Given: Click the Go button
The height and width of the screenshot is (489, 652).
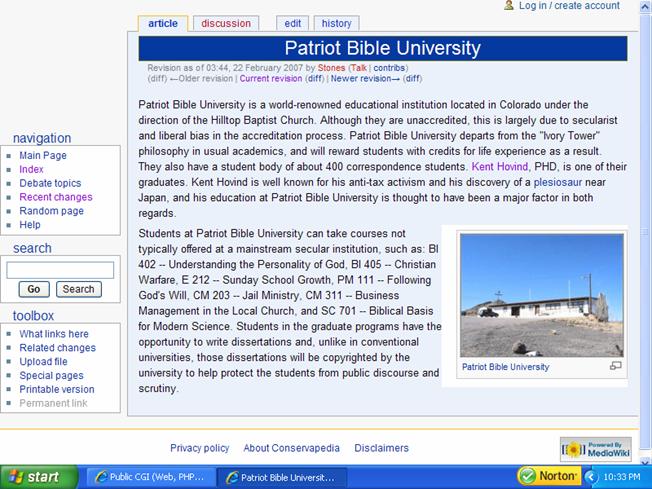Looking at the screenshot, I should pyautogui.click(x=34, y=289).
